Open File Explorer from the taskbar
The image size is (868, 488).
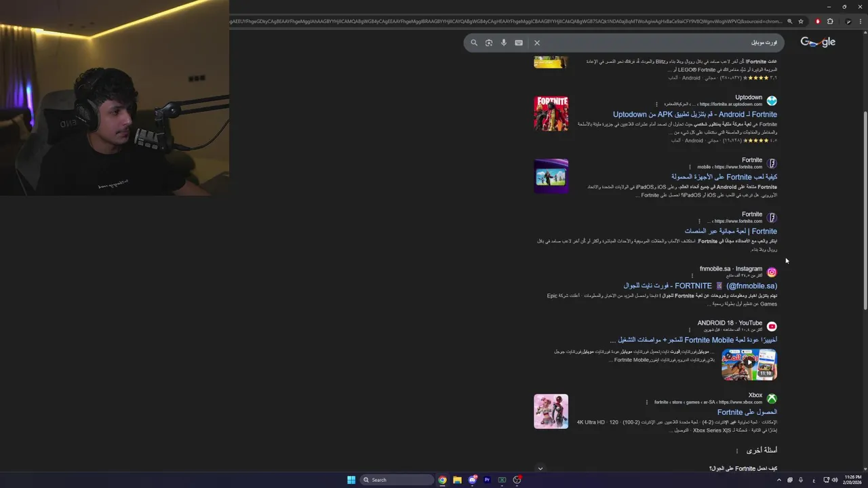[x=457, y=480]
